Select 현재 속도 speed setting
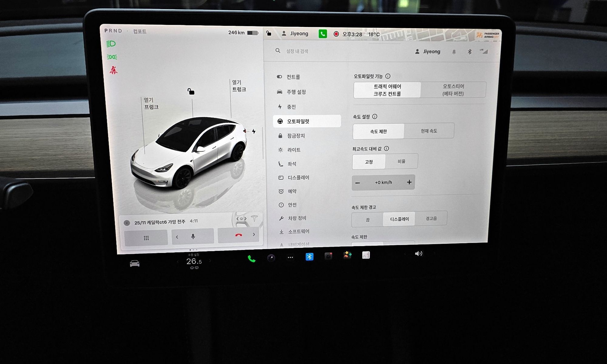 pyautogui.click(x=429, y=131)
